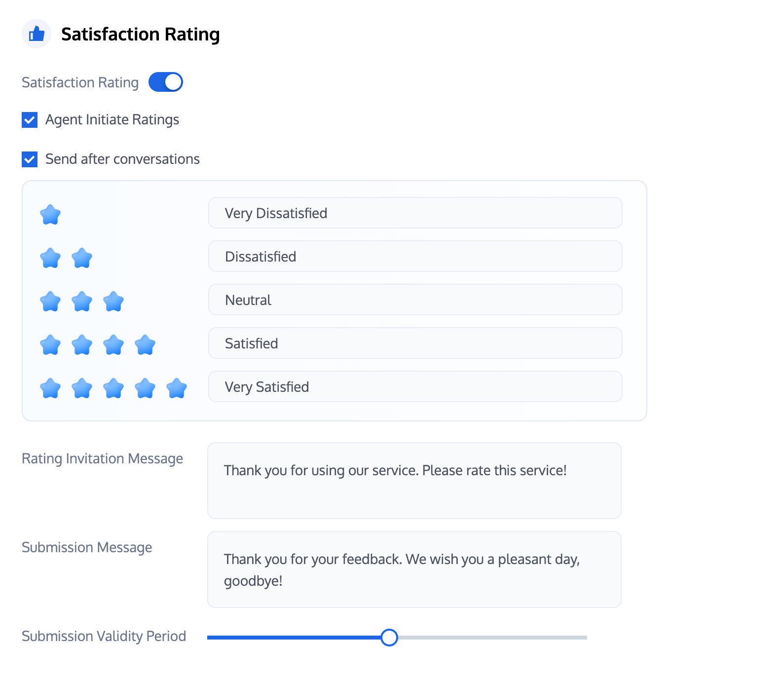784x680 pixels.
Task: Uncheck the Send after conversations checkbox
Action: (x=30, y=159)
